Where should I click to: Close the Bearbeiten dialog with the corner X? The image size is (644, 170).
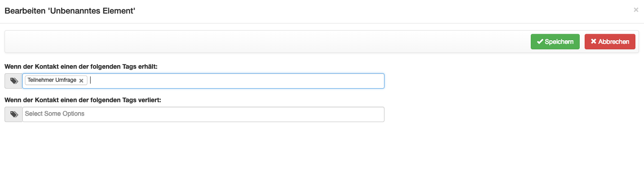click(636, 9)
